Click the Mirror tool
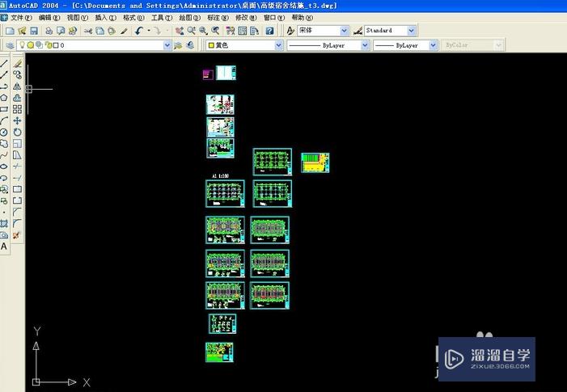The width and height of the screenshot is (567, 392). pos(17,86)
